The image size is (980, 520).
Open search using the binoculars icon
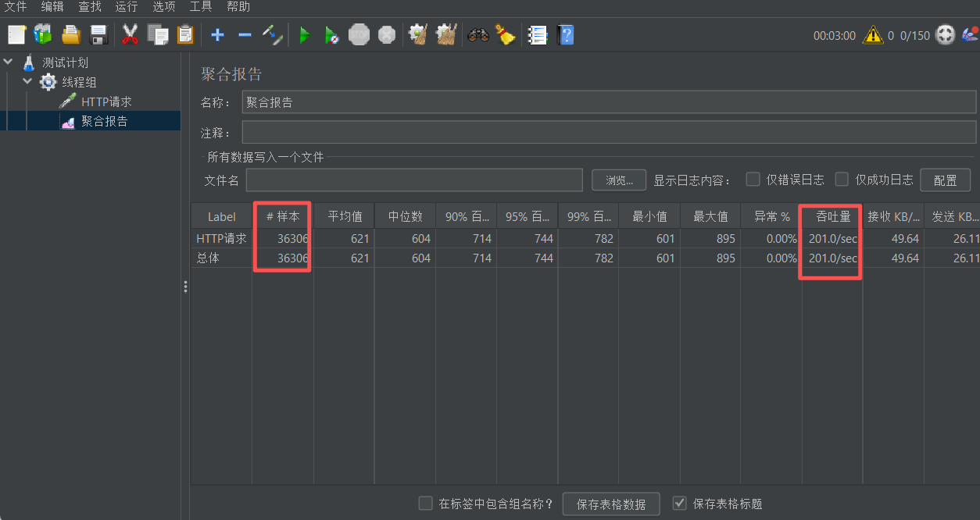(x=477, y=34)
